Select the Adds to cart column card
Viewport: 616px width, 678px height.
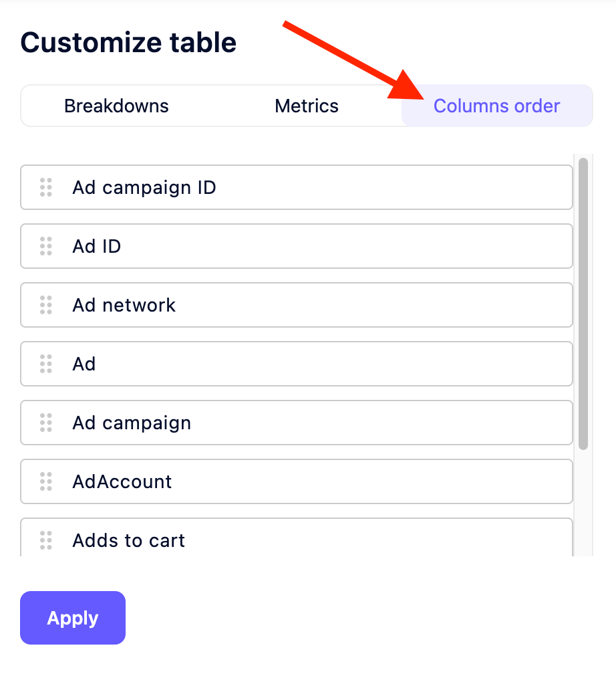(x=297, y=540)
